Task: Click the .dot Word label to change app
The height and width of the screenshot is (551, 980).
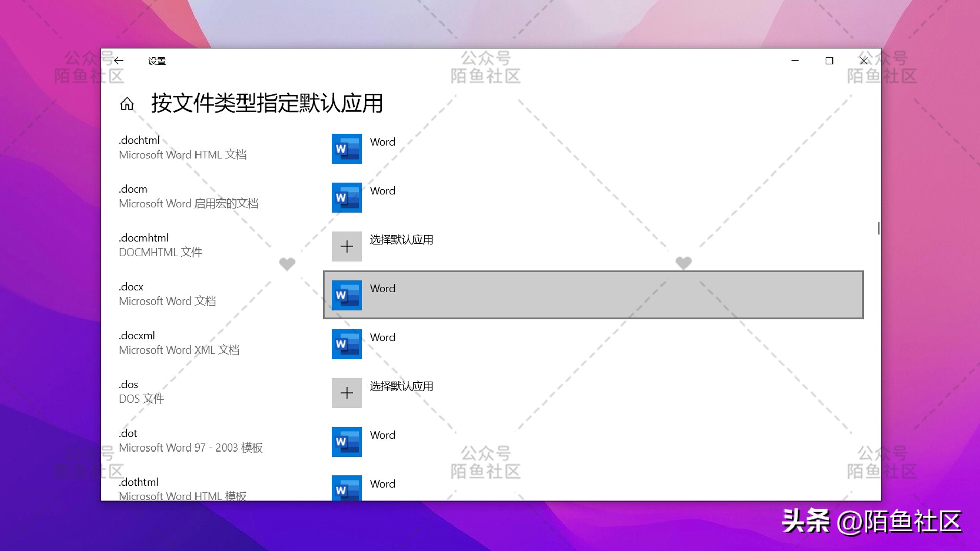Action: tap(382, 435)
